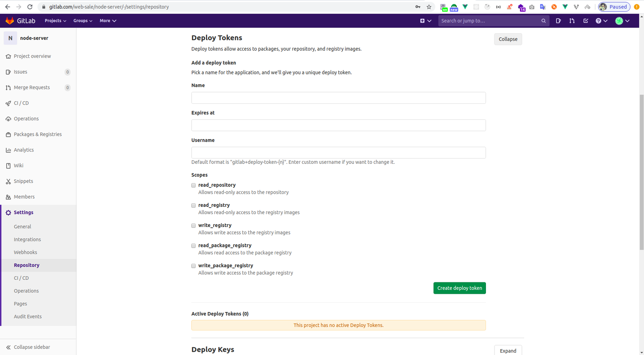Screen dimensions: 644x355
Task: Bookmark this page with the star icon
Action: click(x=429, y=7)
